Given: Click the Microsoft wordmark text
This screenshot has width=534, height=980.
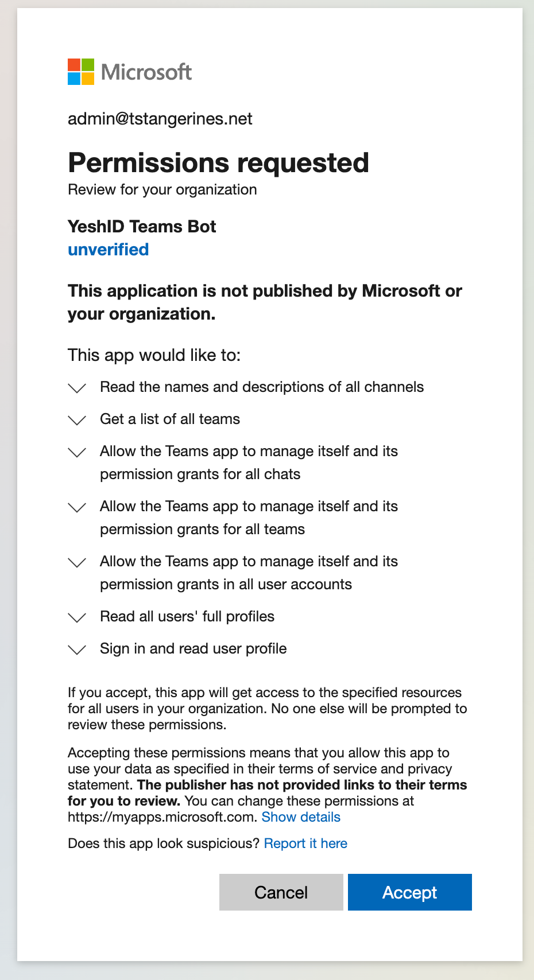Looking at the screenshot, I should click(x=146, y=72).
